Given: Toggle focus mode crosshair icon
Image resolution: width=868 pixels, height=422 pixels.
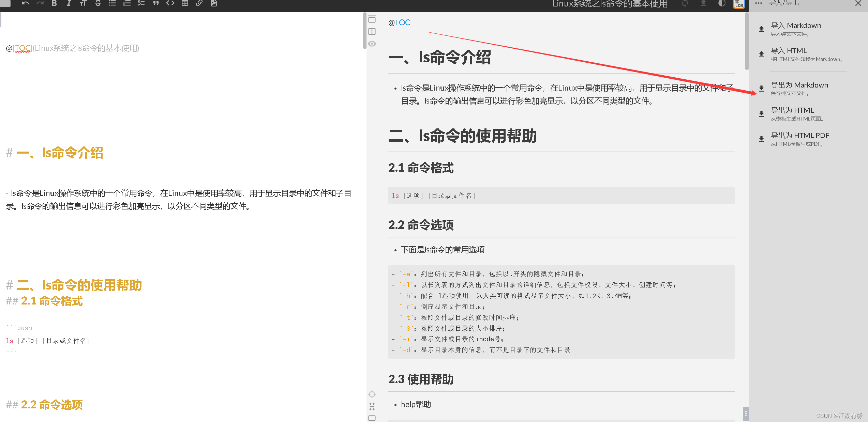Looking at the screenshot, I should (372, 394).
